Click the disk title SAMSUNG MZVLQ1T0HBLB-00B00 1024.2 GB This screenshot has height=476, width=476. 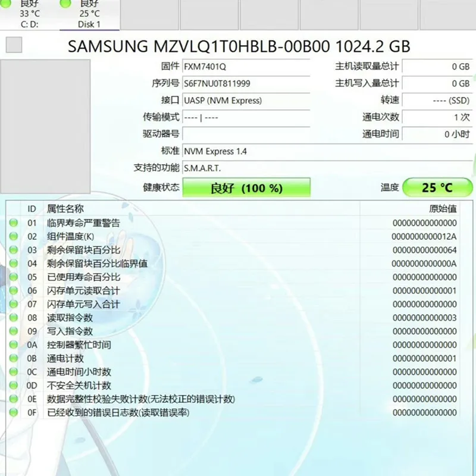pyautogui.click(x=239, y=46)
